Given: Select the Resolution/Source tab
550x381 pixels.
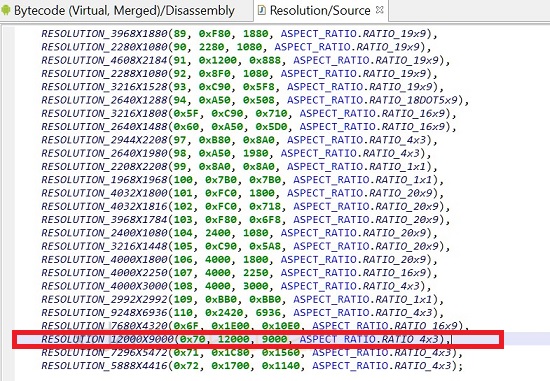Looking at the screenshot, I should 320,11.
